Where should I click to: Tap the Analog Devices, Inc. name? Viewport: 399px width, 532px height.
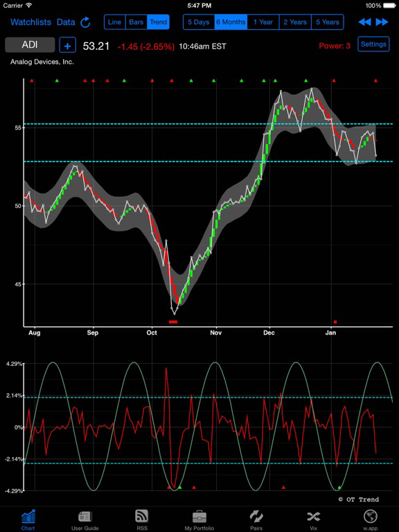click(42, 62)
